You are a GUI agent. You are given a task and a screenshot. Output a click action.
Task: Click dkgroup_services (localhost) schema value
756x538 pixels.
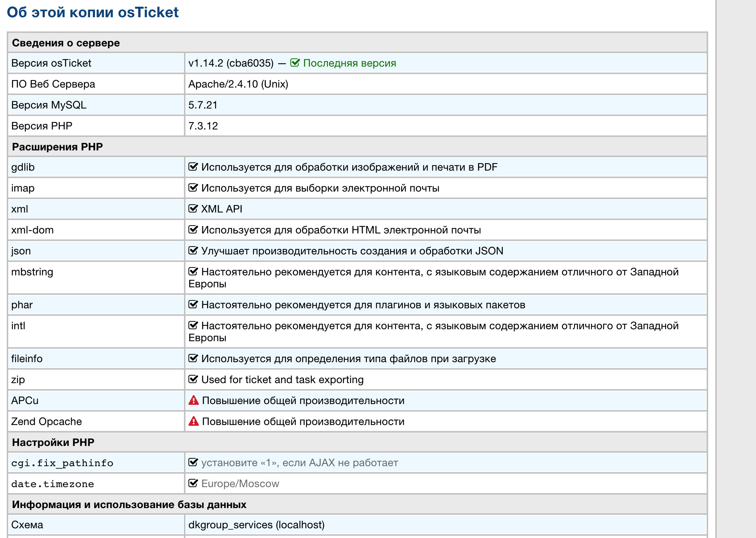(256, 525)
